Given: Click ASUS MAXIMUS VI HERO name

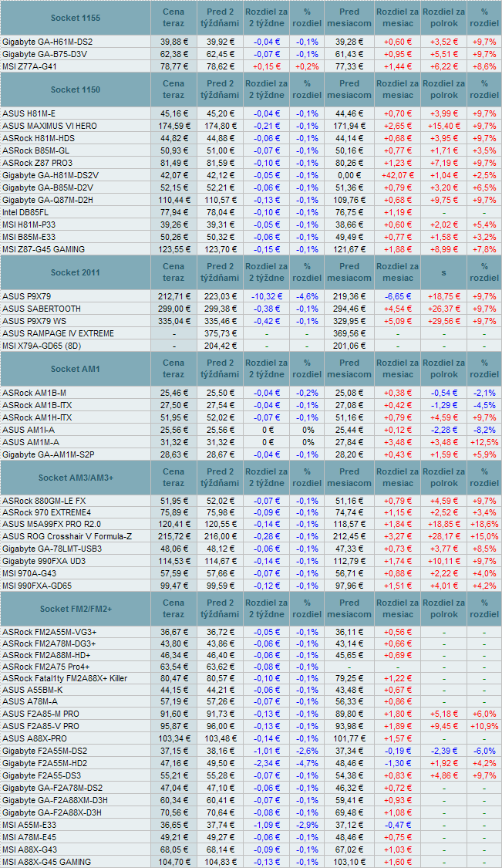Looking at the screenshot, I should click(50, 126).
